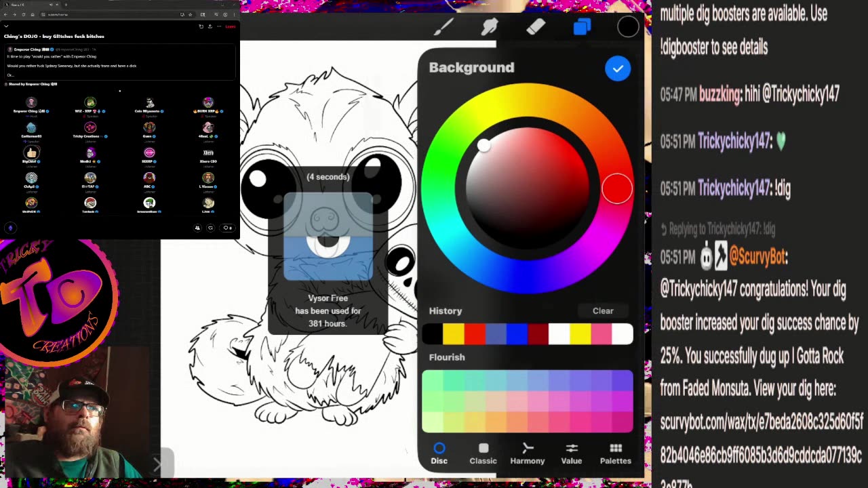Open browser three-dot menu
This screenshot has width=868, height=488.
point(234,14)
